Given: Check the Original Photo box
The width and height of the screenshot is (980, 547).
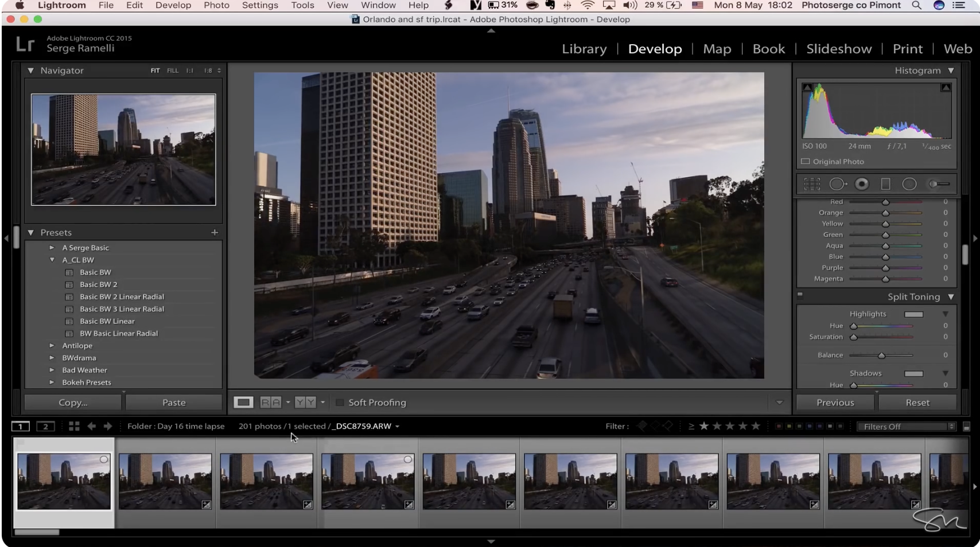Looking at the screenshot, I should click(806, 162).
